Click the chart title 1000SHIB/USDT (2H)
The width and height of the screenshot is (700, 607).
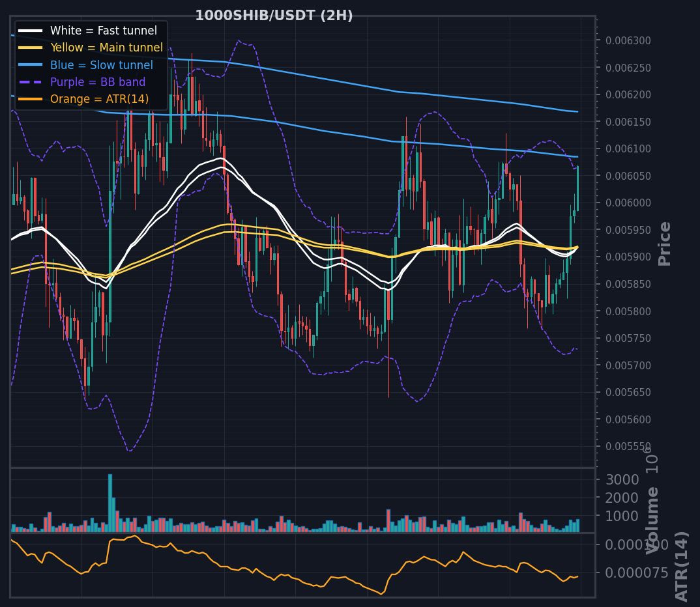[274, 16]
